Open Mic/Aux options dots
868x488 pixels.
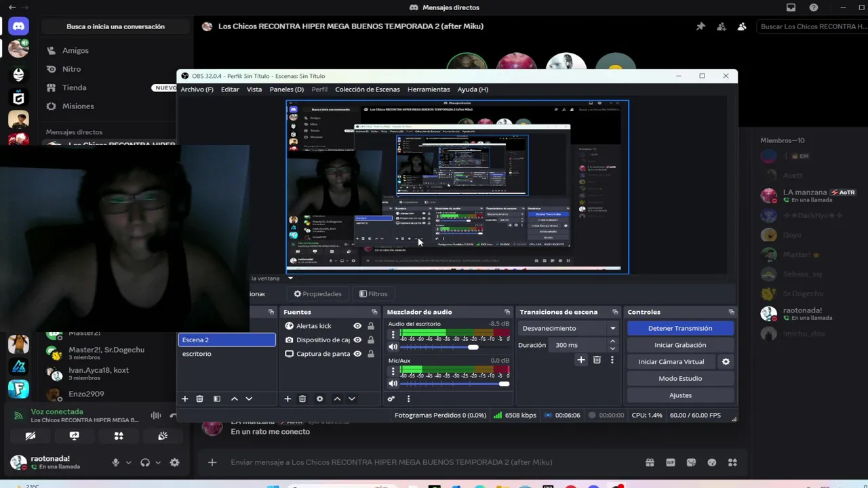coord(393,372)
